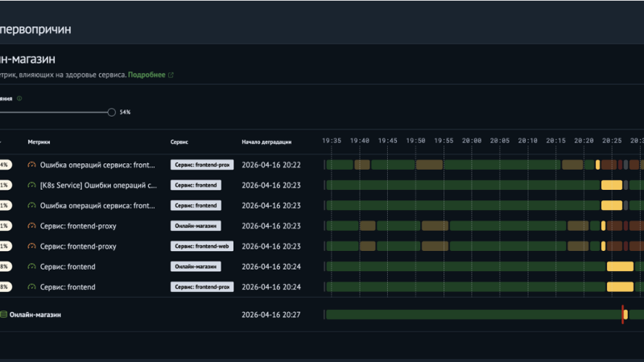
Task: Select the bottom Онлайн-магазин summary row label
Action: 35,315
